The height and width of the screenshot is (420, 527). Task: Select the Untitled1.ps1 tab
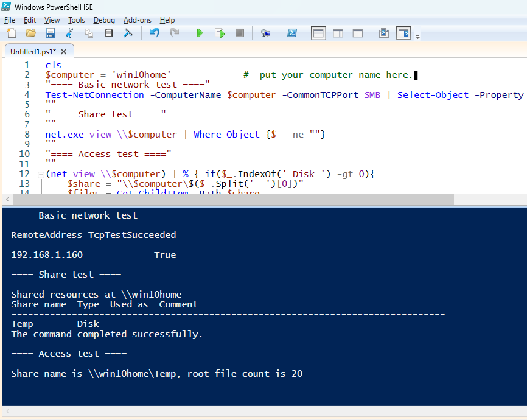pyautogui.click(x=33, y=52)
